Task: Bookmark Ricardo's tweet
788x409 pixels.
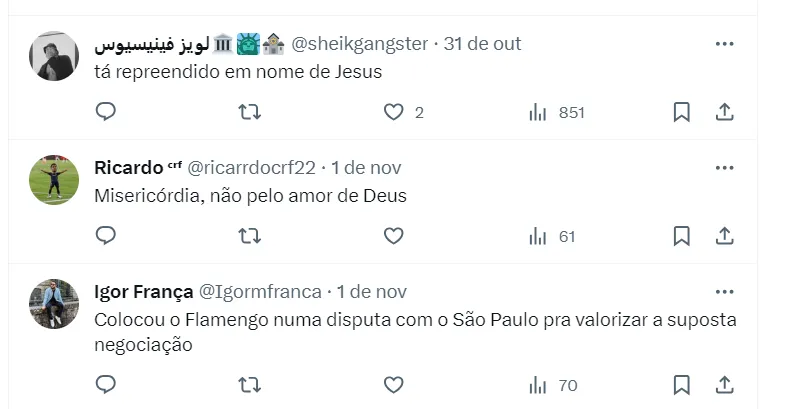Action: [x=681, y=236]
